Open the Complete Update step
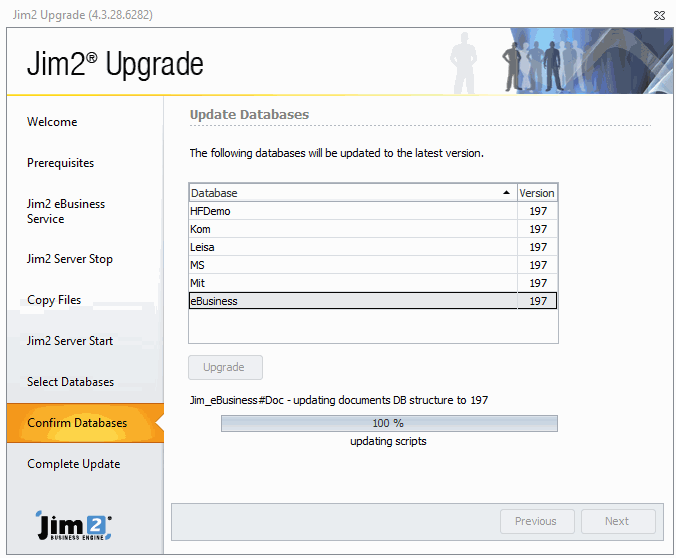This screenshot has height=558, width=676. pos(74,464)
